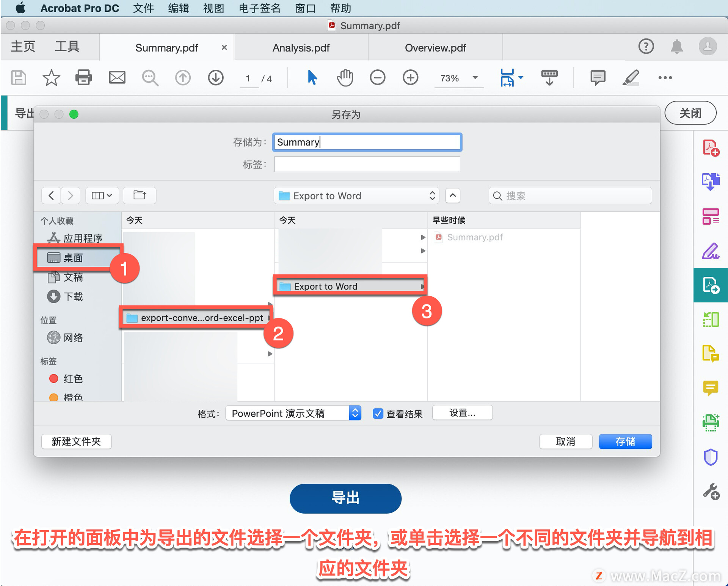
Task: Click the Save file toolbar icon
Action: click(x=18, y=78)
